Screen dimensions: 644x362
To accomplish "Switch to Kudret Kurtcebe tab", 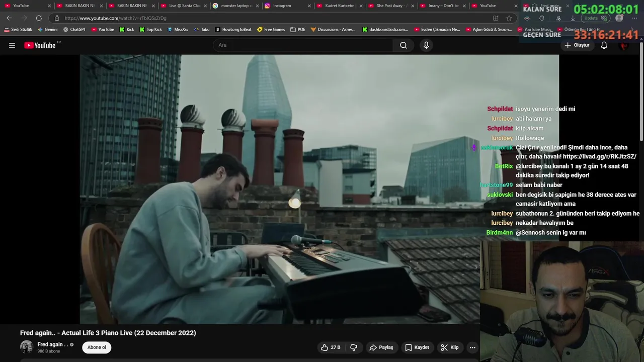I will pos(339,6).
